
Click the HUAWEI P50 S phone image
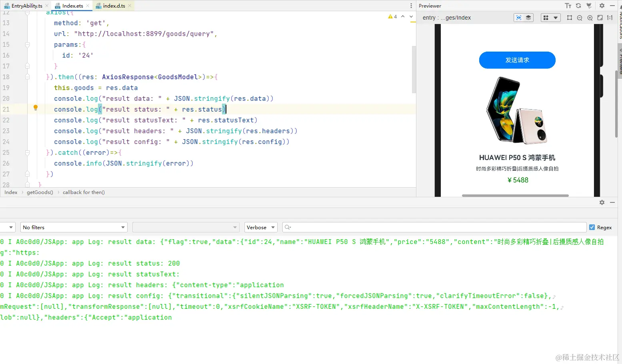pyautogui.click(x=517, y=110)
